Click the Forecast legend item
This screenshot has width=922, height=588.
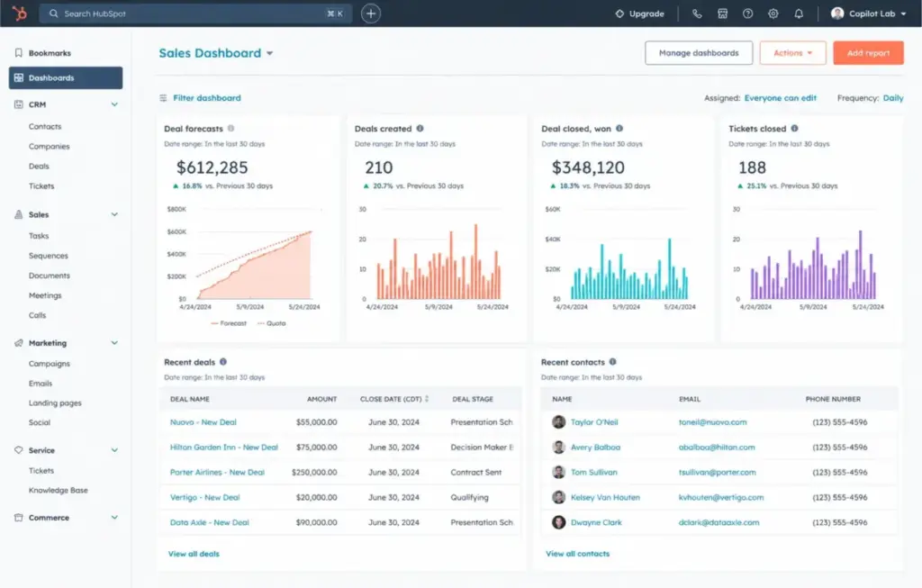[x=229, y=323]
